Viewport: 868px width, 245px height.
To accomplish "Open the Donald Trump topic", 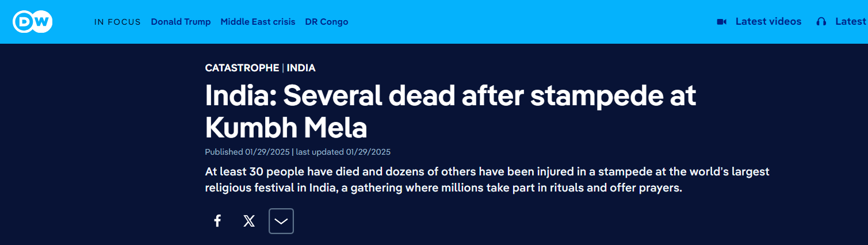I will click(181, 22).
